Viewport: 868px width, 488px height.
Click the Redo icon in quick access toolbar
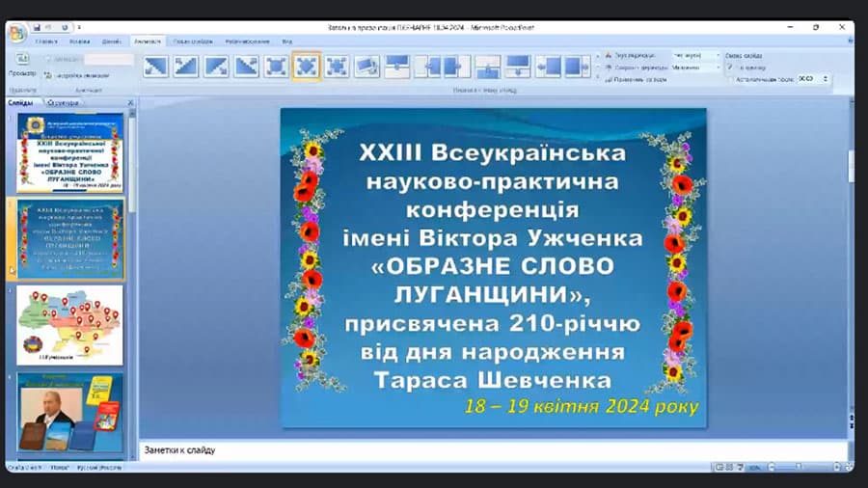(65, 27)
